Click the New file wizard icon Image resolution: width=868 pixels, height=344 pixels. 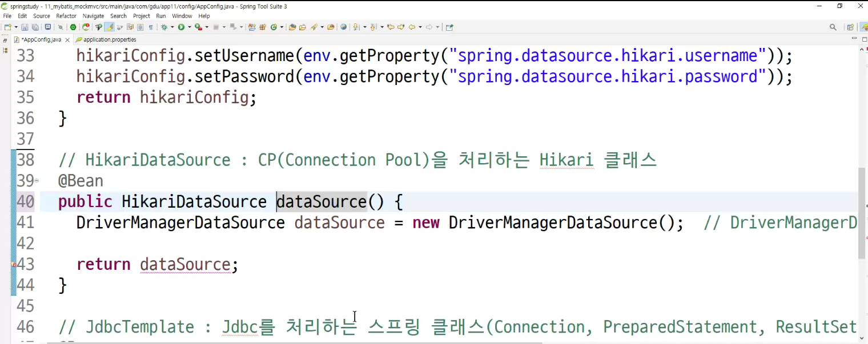tap(7, 27)
